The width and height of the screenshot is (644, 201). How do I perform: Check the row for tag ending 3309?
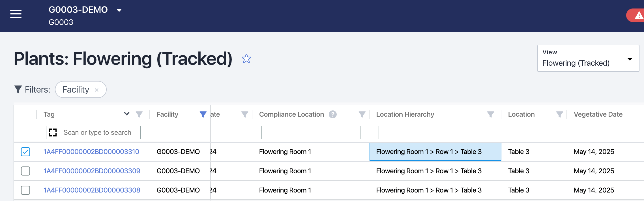pos(25,171)
